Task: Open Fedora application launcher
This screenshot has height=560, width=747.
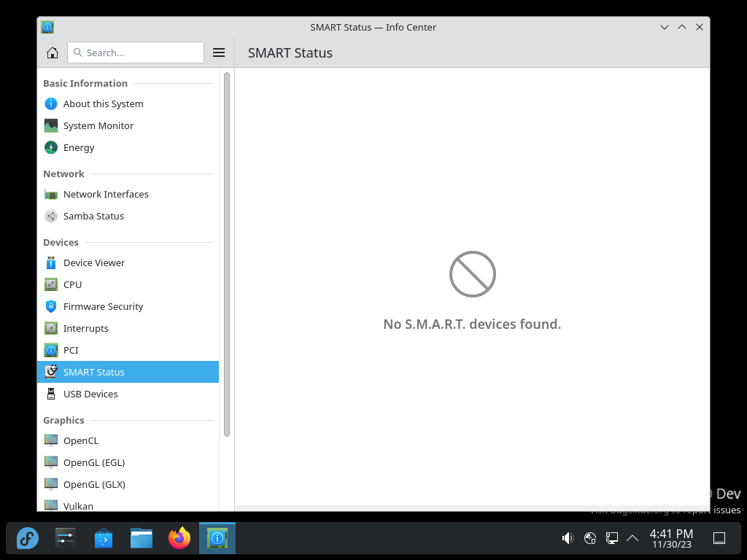Action: pyautogui.click(x=28, y=539)
